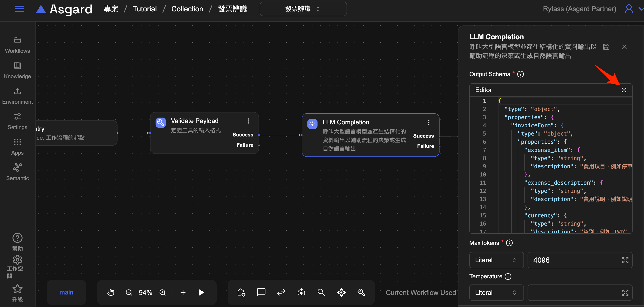This screenshot has width=644, height=307.
Task: Click the search magnifier in bottom toolbar
Action: [321, 292]
